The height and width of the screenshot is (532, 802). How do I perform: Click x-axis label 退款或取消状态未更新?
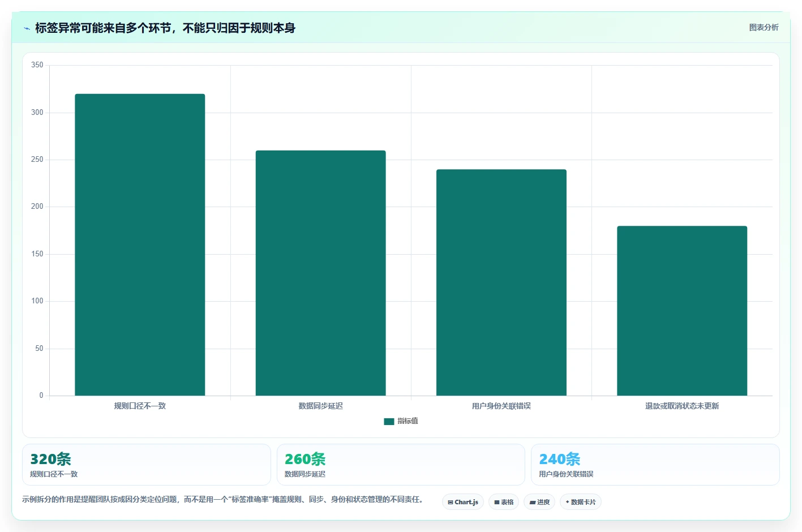pyautogui.click(x=682, y=406)
